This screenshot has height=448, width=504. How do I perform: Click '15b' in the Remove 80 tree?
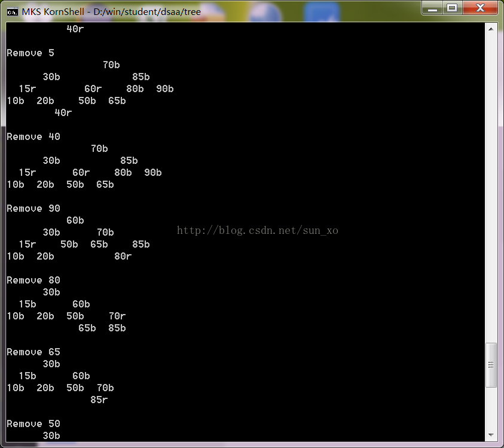(x=28, y=304)
